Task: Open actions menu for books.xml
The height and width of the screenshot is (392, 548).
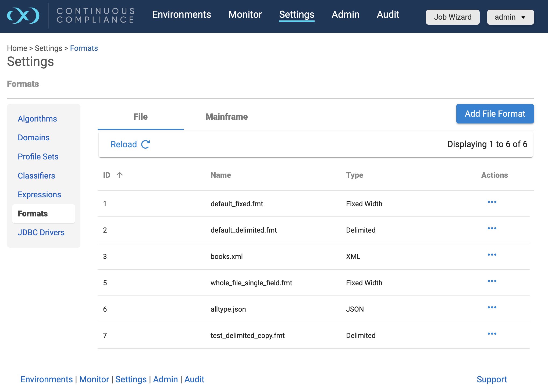Action: tap(492, 255)
